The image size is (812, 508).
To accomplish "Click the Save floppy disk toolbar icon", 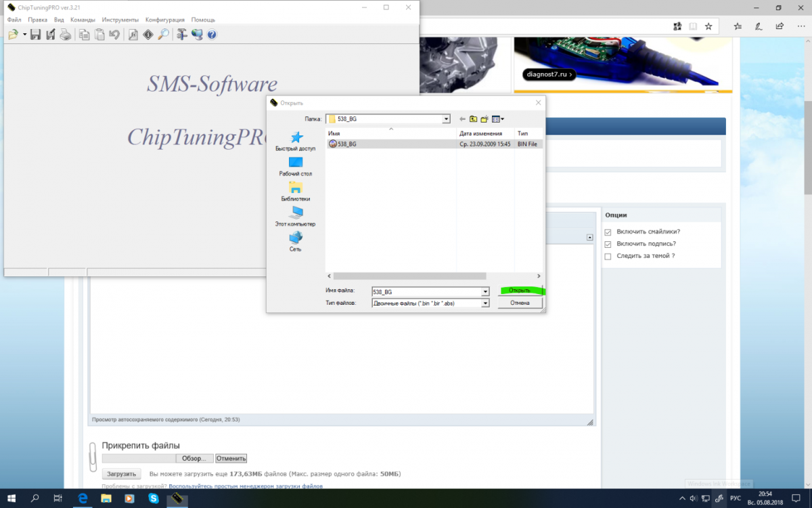I will [x=36, y=35].
